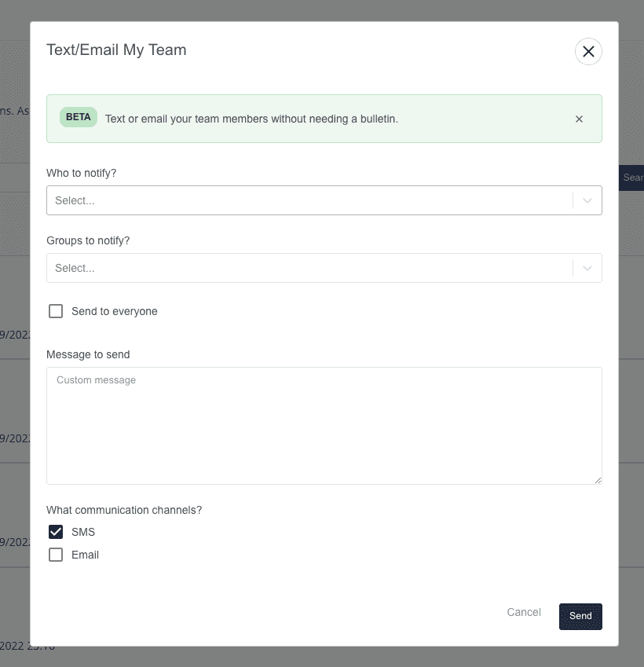The width and height of the screenshot is (644, 667).
Task: Enable the Send to everyone option
Action: [x=56, y=311]
